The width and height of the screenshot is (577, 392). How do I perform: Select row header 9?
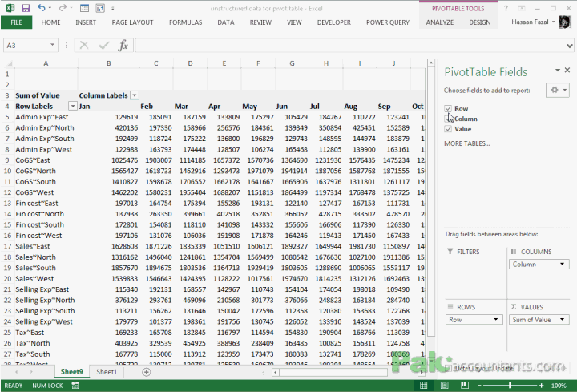(7, 160)
